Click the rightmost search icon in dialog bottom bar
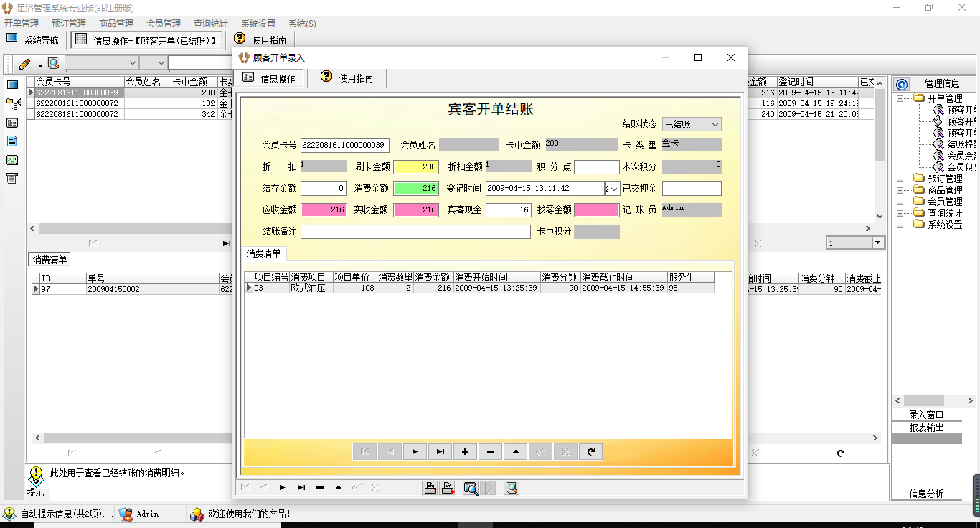The height and width of the screenshot is (528, 980). 512,489
